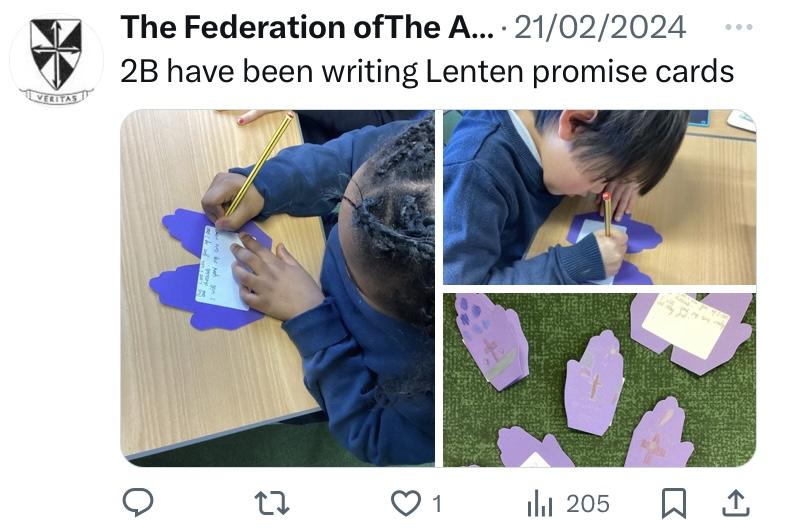
Task: Open photo of boy leaning over desk
Action: 599,197
